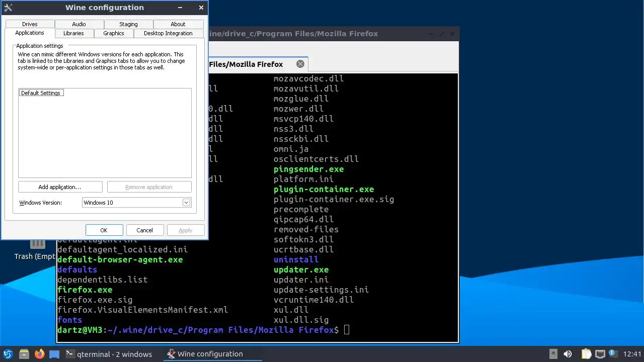The image size is (644, 362).
Task: Click msvcp140.dll in terminal listing
Action: pos(304,119)
